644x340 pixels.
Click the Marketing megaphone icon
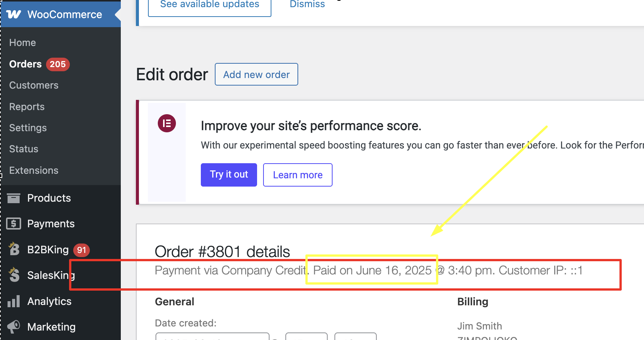coord(14,326)
